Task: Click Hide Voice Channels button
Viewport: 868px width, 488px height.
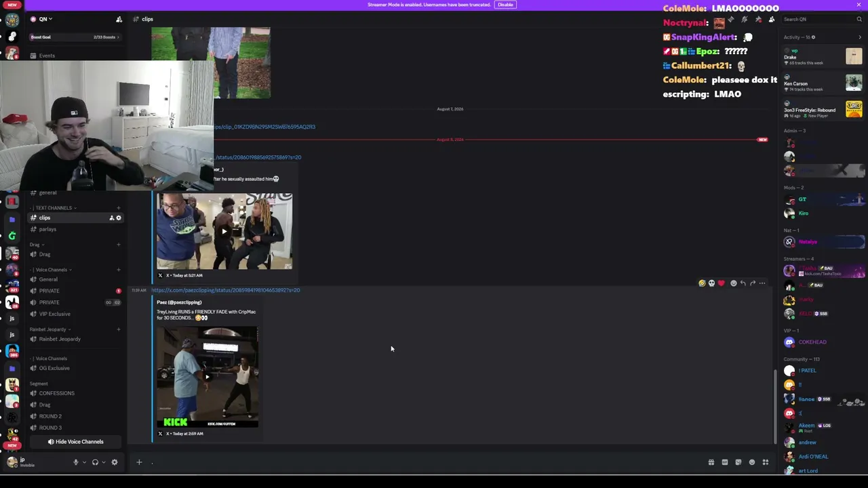Action: tap(75, 442)
